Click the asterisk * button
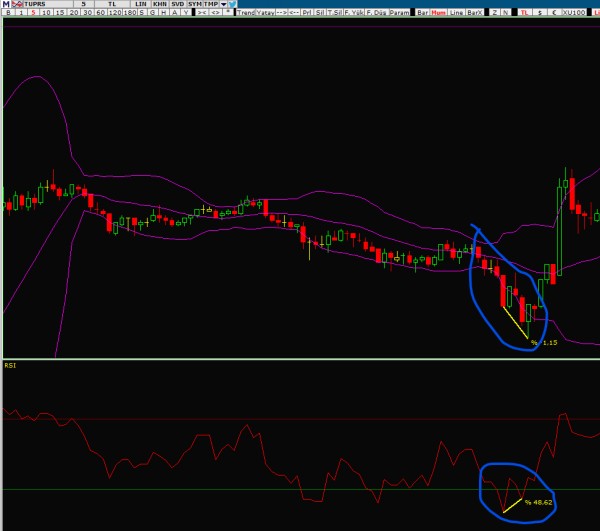This screenshot has height=531, width=600. 228,13
